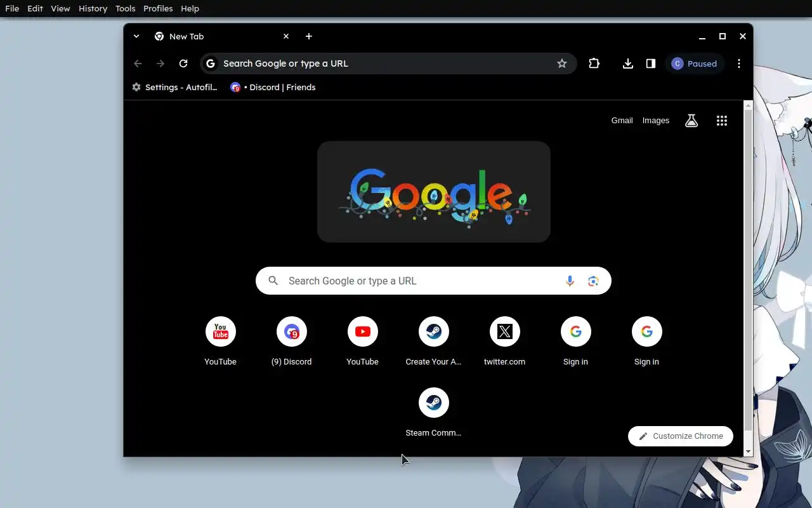Click the page's vertical scrollbar

pyautogui.click(x=748, y=270)
